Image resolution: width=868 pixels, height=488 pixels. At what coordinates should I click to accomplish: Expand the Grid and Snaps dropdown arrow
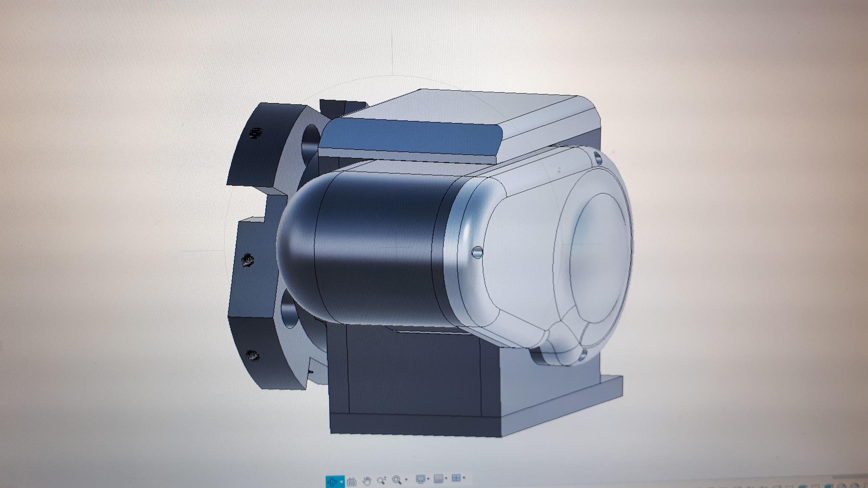click(446, 478)
